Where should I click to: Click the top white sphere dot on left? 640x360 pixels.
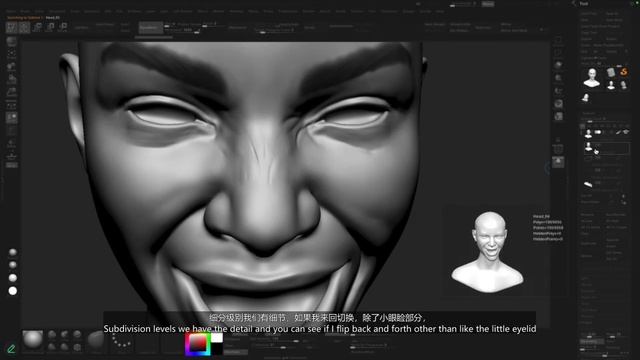[13, 252]
